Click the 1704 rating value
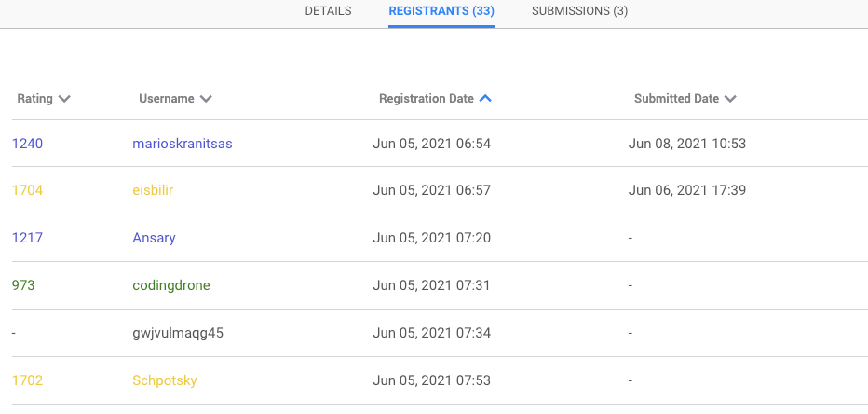 pos(28,190)
